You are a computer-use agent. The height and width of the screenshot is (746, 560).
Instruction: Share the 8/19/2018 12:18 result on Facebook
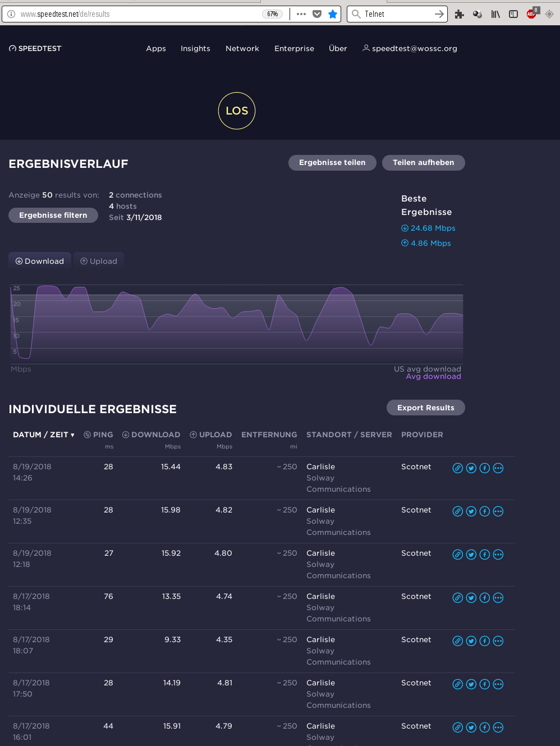(x=485, y=555)
